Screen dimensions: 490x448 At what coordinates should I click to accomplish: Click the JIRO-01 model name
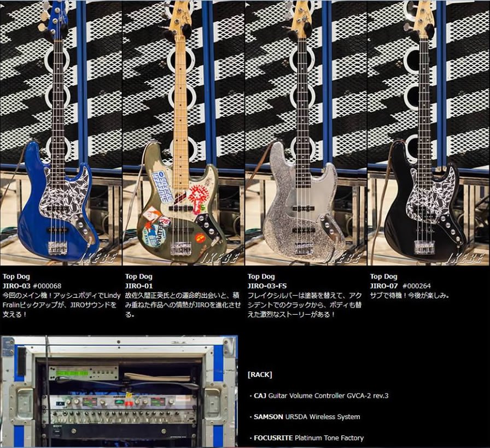coord(139,286)
